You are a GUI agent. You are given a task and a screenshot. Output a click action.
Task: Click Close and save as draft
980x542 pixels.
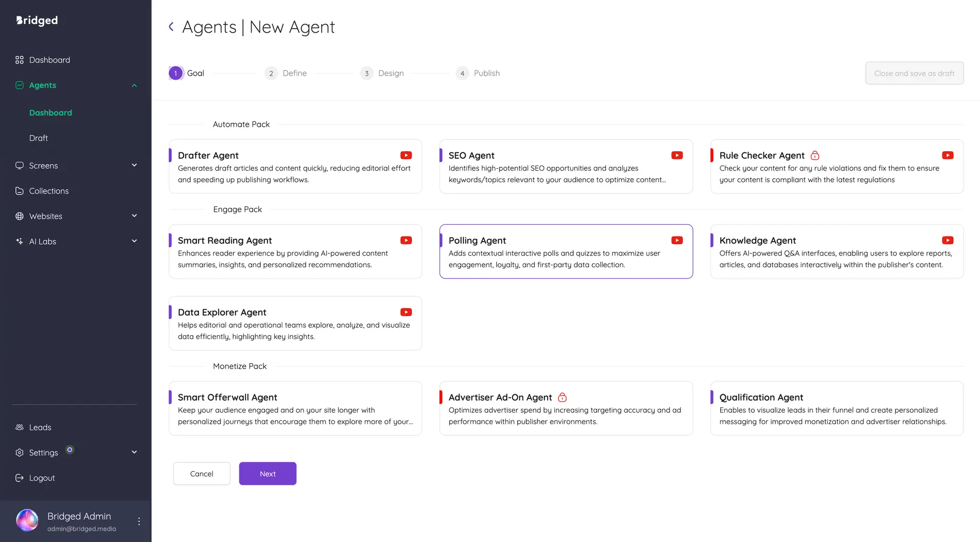(x=914, y=73)
